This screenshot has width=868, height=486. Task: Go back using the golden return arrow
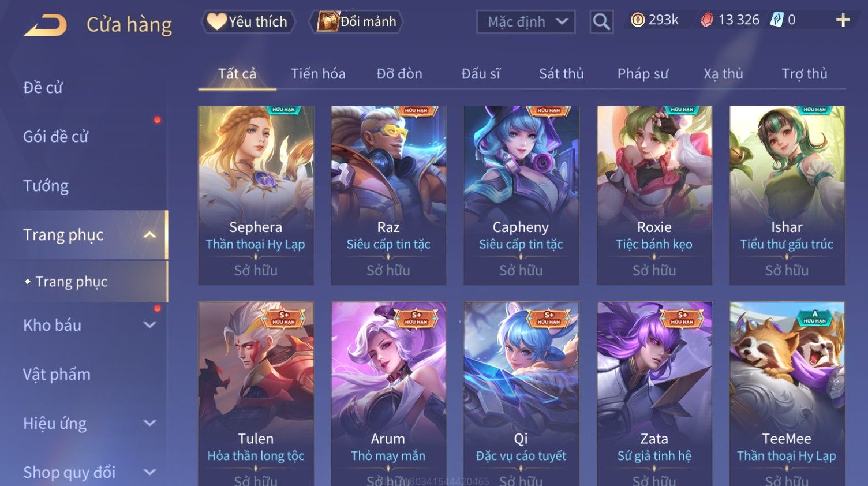[46, 25]
